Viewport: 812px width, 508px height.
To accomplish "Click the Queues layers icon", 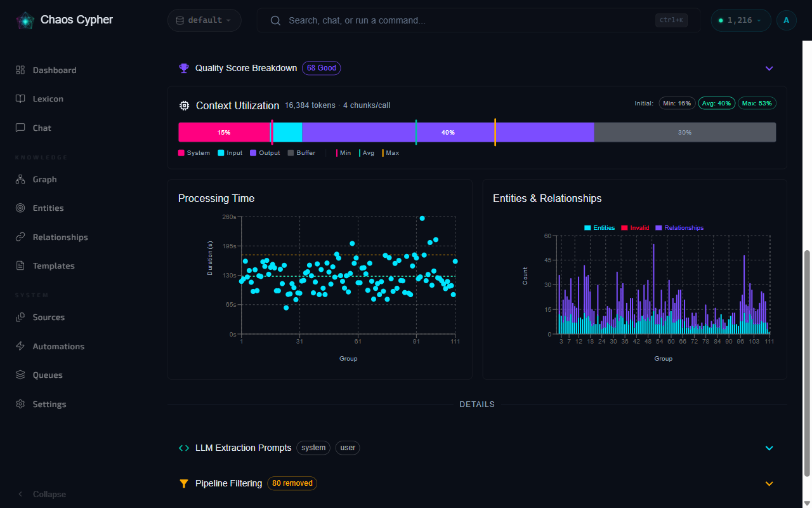I will click(20, 375).
